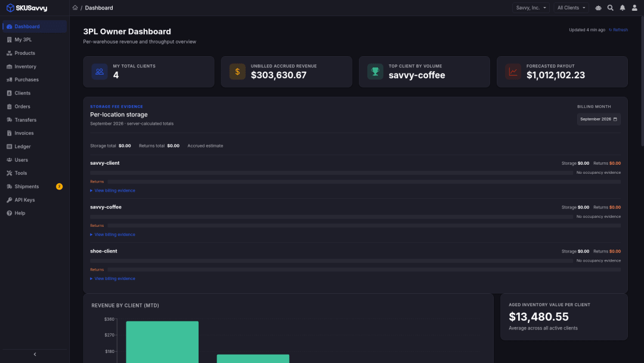This screenshot has height=363, width=644.
Task: Click the Shipments sidebar icon
Action: 9,187
